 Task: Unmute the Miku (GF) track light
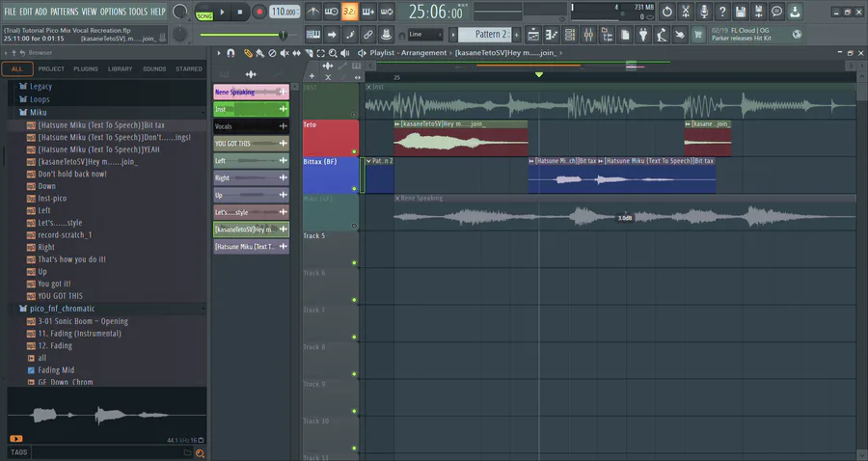coord(354,226)
